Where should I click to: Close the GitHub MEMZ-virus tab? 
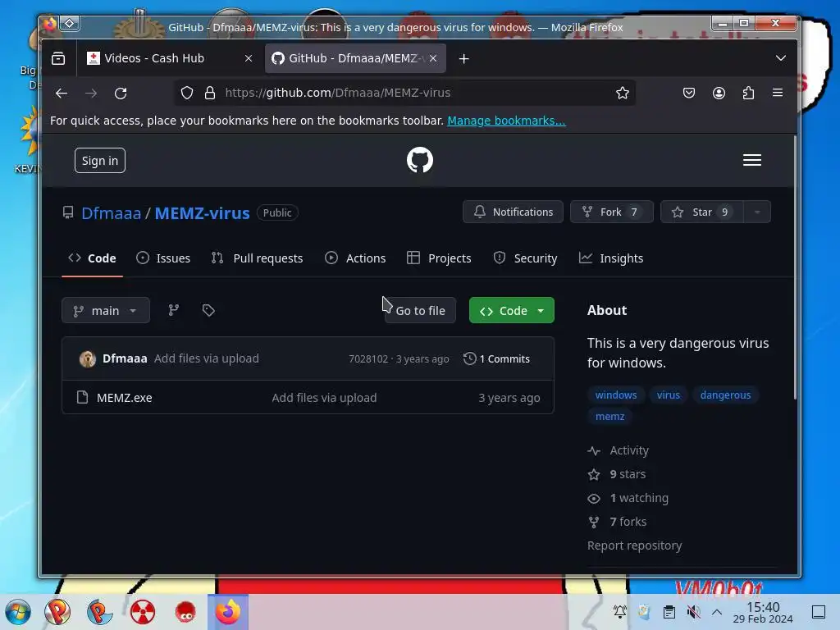point(433,58)
